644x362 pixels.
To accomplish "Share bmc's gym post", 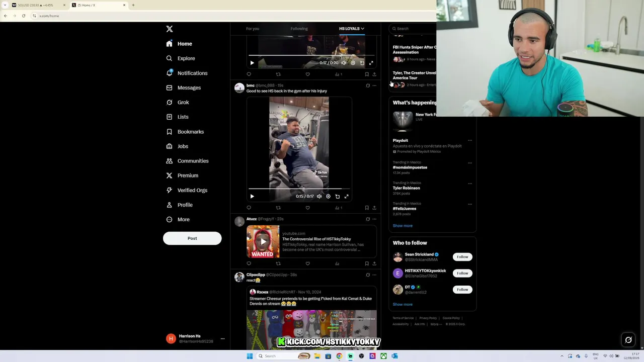I will pyautogui.click(x=374, y=208).
